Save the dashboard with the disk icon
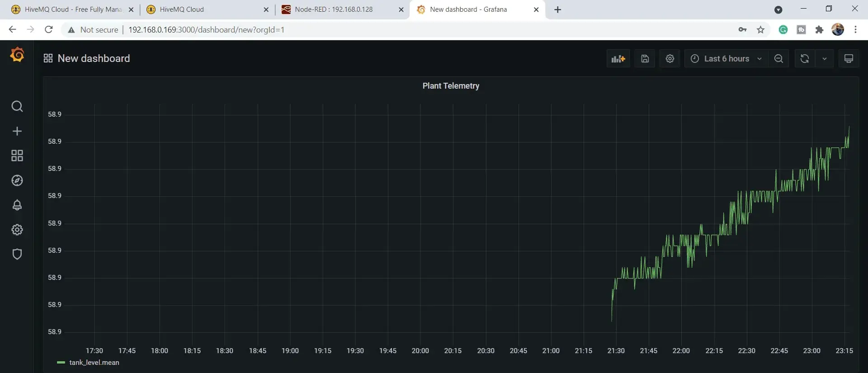 click(645, 59)
